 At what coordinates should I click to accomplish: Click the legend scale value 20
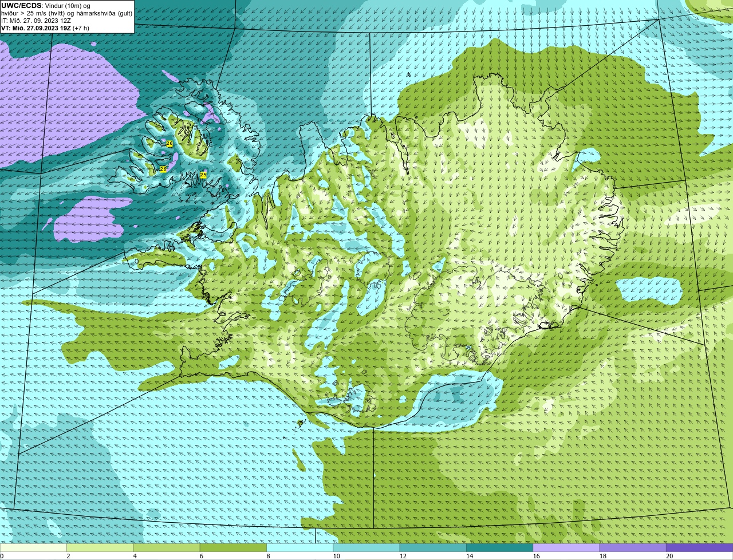tap(669, 556)
